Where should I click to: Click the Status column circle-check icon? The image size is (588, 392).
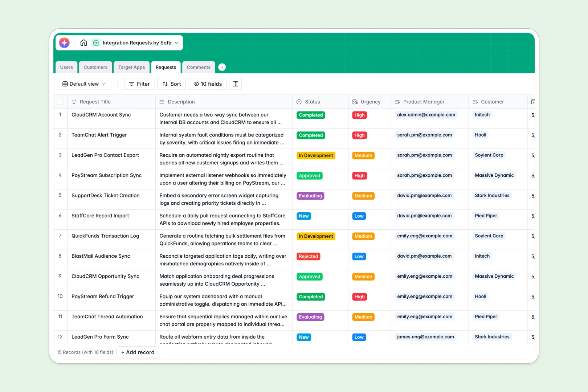pos(299,102)
